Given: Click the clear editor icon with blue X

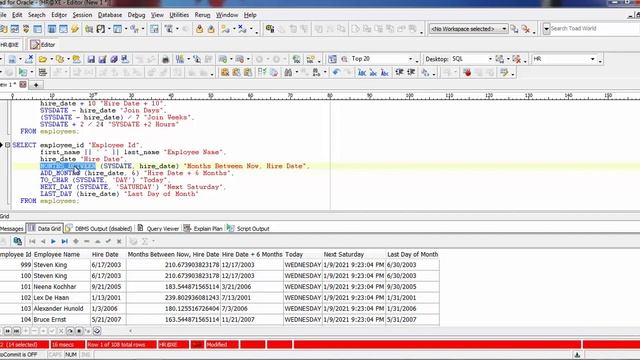Looking at the screenshot, I should 29,59.
